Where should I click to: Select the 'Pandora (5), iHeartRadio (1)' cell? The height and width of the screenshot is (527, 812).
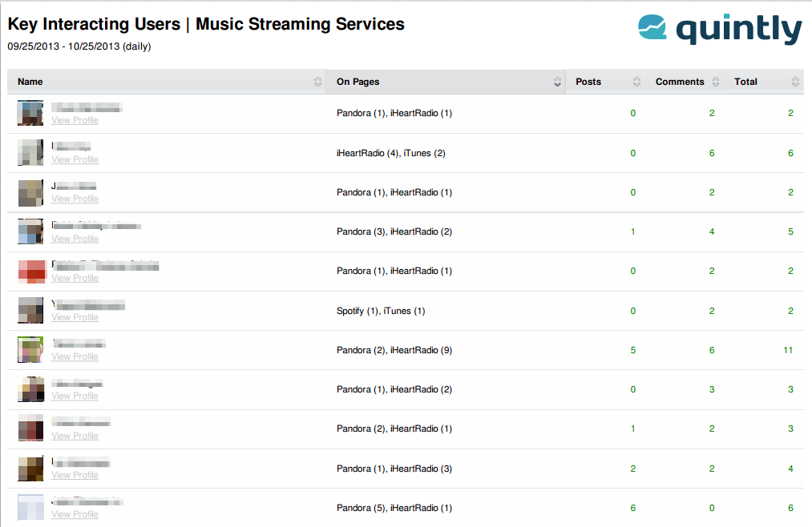pyautogui.click(x=394, y=508)
